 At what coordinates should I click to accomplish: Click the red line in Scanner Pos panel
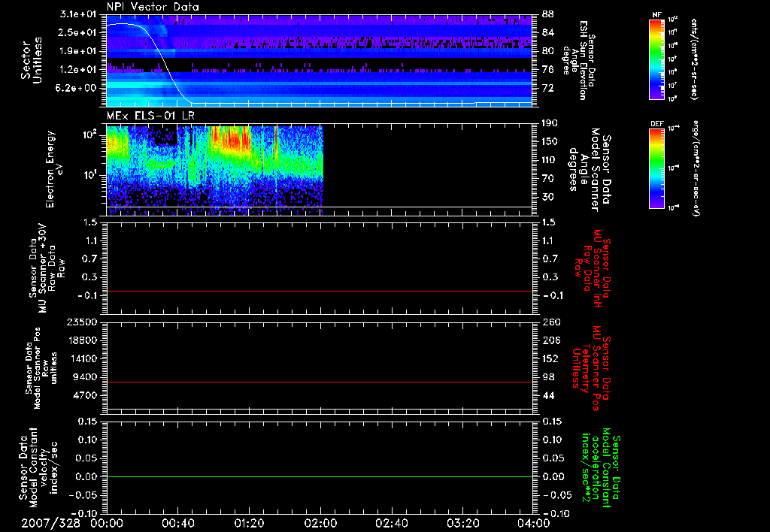[x=319, y=382]
